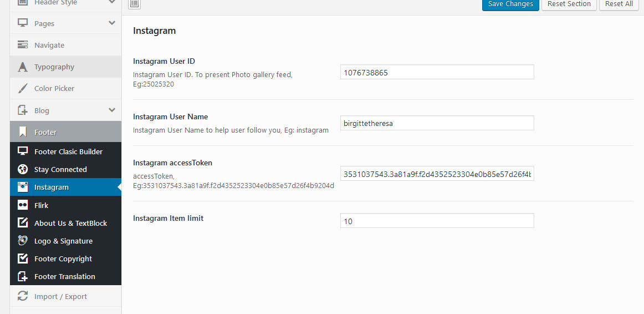The height and width of the screenshot is (314, 644).
Task: Open About Us & TextBlock settings
Action: pyautogui.click(x=66, y=223)
